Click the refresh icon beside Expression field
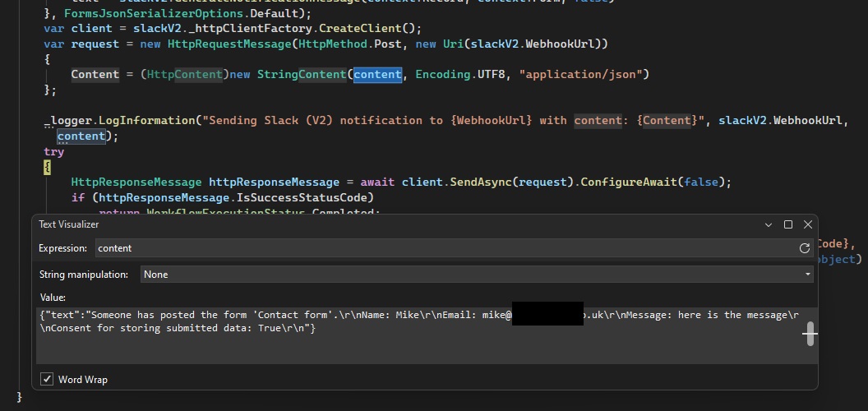The width and height of the screenshot is (868, 411). [x=804, y=248]
